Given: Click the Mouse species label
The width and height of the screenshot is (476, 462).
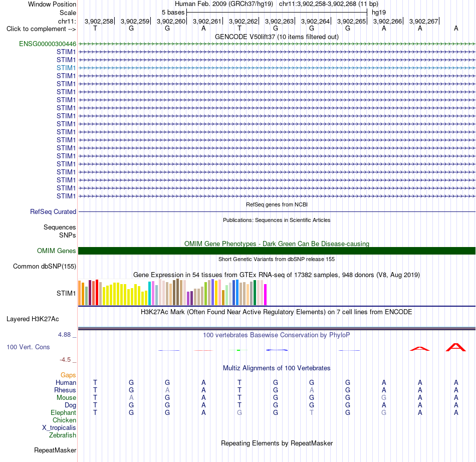Looking at the screenshot, I should (66, 398).
